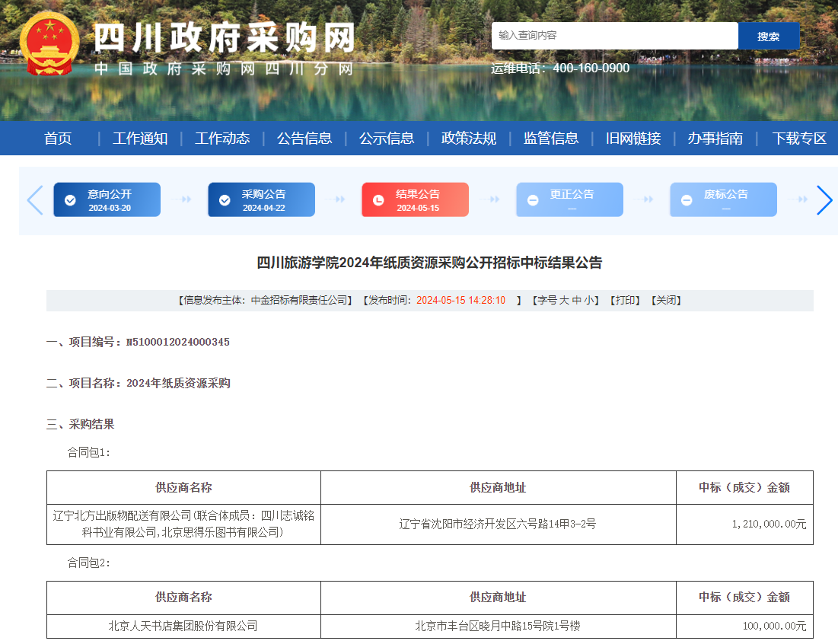
Task: Open the 办事指南 menu item
Action: click(x=715, y=139)
